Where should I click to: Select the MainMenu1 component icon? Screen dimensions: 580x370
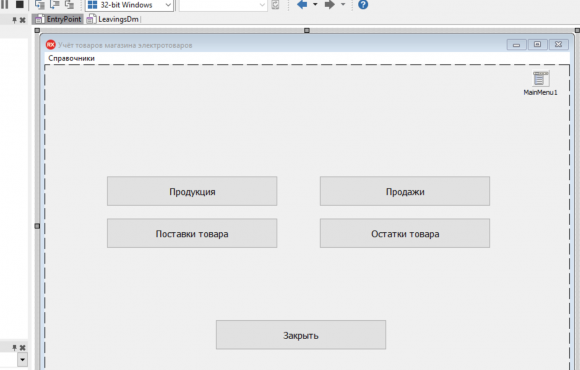click(540, 78)
